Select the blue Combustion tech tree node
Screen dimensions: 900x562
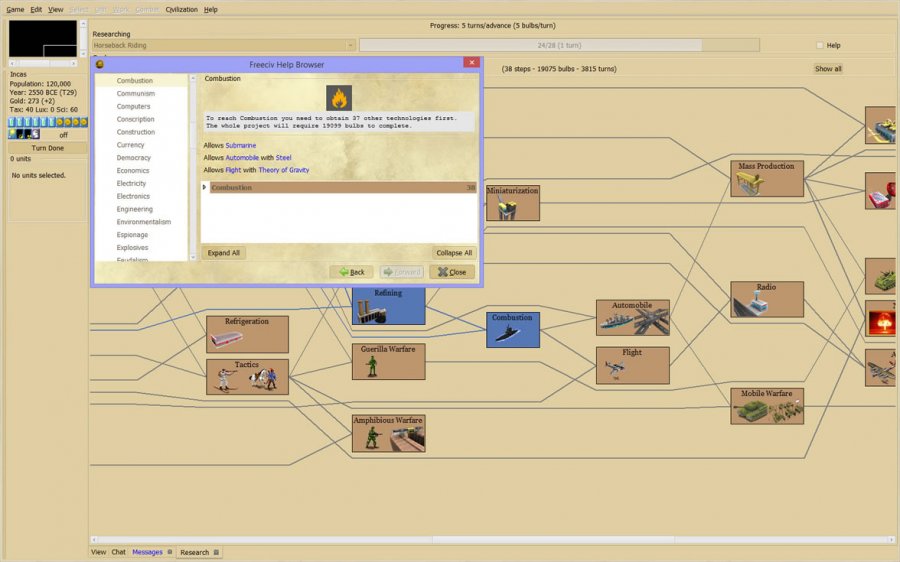(513, 330)
